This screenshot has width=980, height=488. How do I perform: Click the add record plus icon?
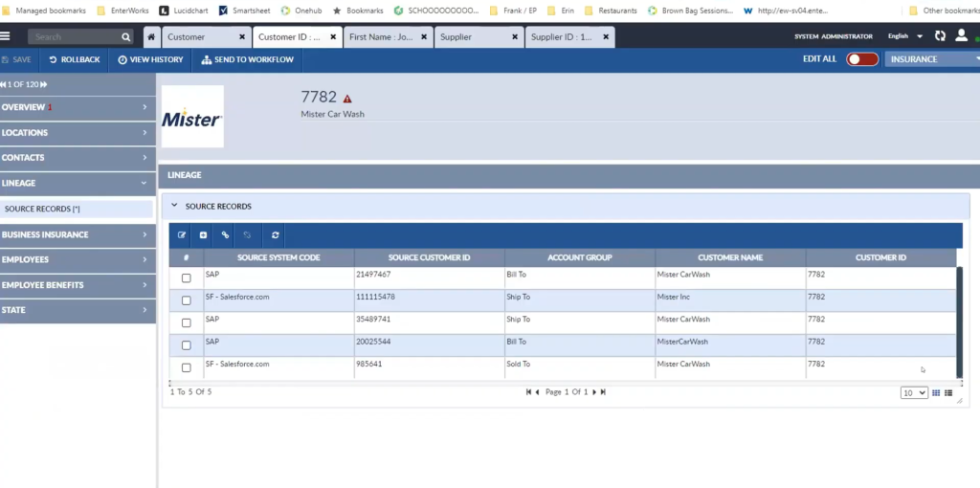coord(203,235)
